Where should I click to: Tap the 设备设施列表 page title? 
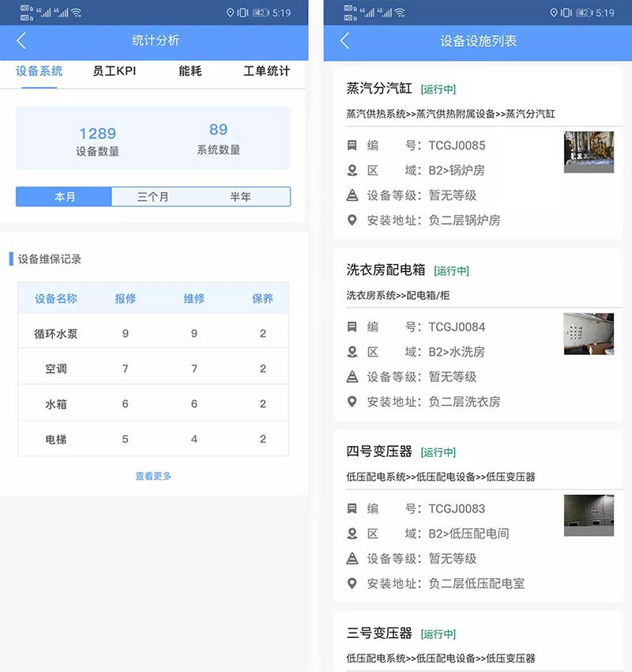[x=478, y=40]
